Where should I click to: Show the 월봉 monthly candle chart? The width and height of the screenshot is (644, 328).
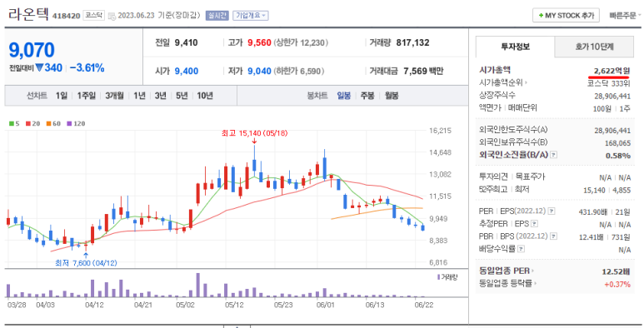coord(392,96)
